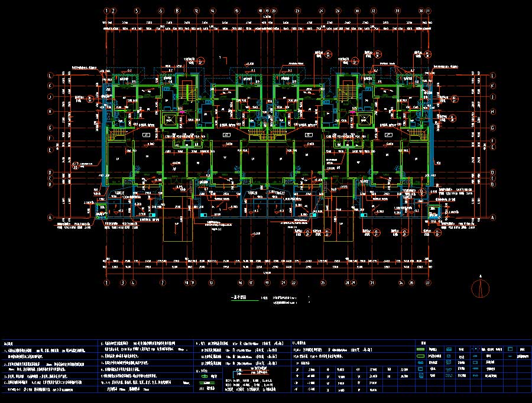Click the outlined green legend swatch

point(420,356)
